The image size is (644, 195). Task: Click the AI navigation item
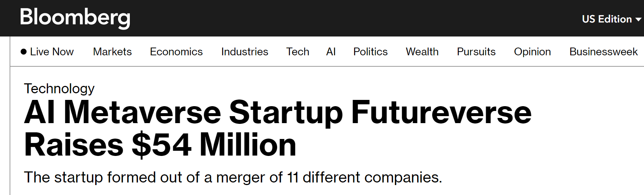(x=331, y=52)
